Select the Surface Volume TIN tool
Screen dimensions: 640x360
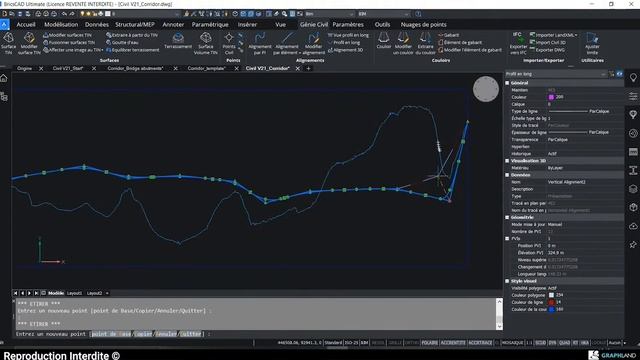206,43
